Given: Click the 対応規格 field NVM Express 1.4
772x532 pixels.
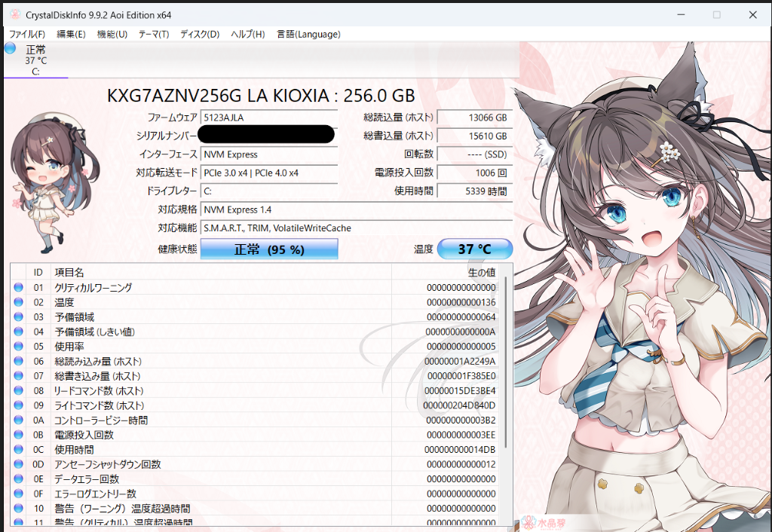Looking at the screenshot, I should click(x=357, y=209).
